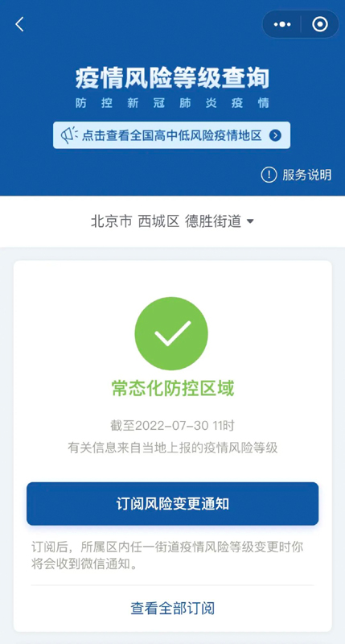The width and height of the screenshot is (345, 644).
Task: Select 北京市 in the location selector
Action: point(111,222)
